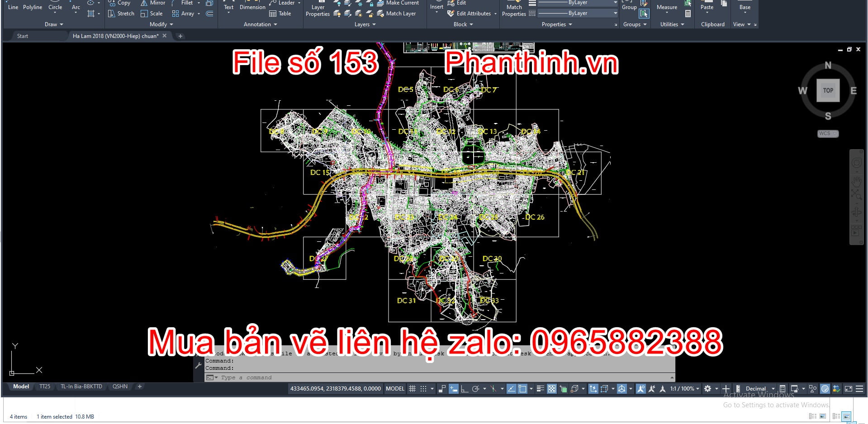Screen dimensions: 868x424
Task: Toggle snap mode in status bar
Action: pos(423,388)
